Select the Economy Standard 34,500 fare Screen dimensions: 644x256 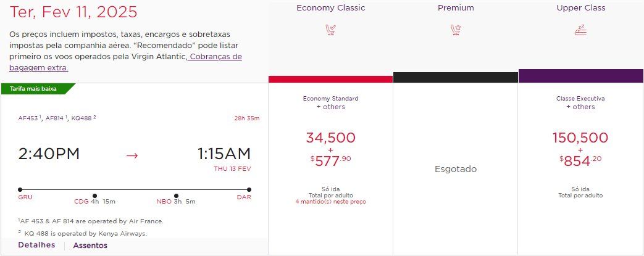coord(330,169)
